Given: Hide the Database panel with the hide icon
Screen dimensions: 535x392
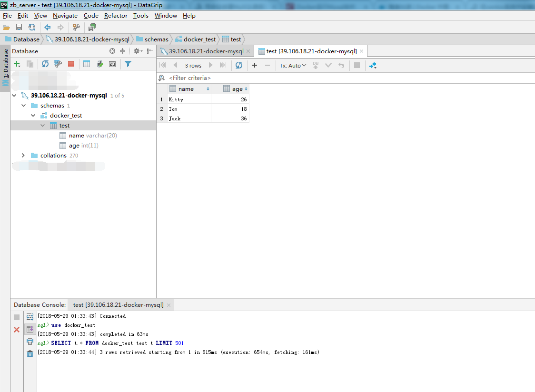Looking at the screenshot, I should point(150,51).
